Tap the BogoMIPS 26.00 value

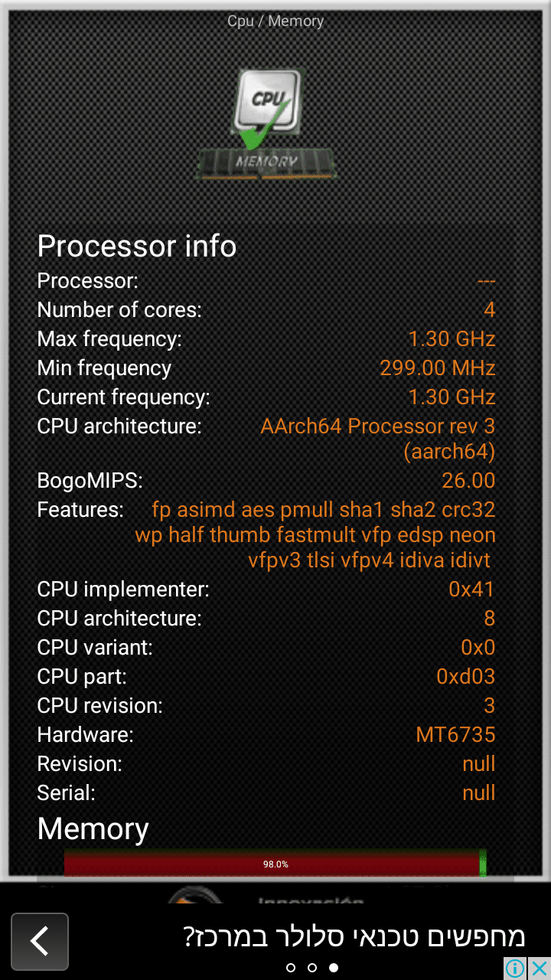point(468,481)
